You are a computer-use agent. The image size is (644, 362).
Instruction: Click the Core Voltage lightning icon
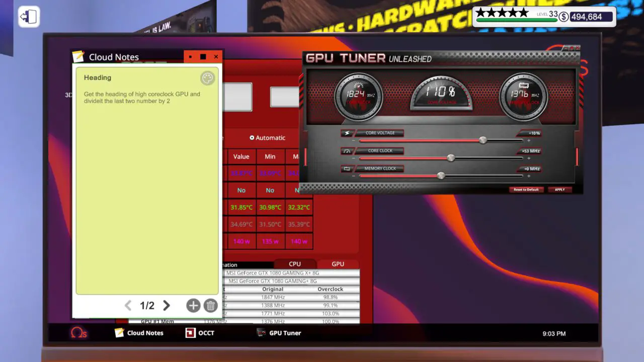347,133
